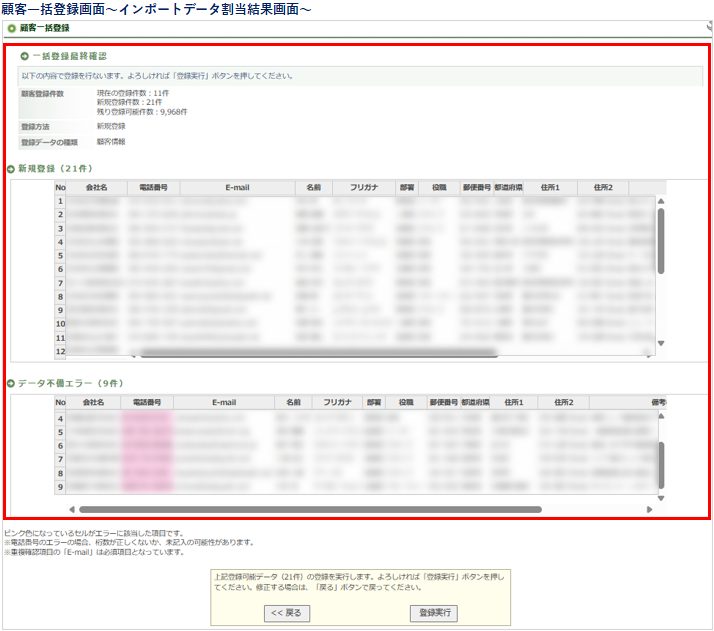Click the green arrow icon beside 一括登録最終確認

tap(25, 55)
